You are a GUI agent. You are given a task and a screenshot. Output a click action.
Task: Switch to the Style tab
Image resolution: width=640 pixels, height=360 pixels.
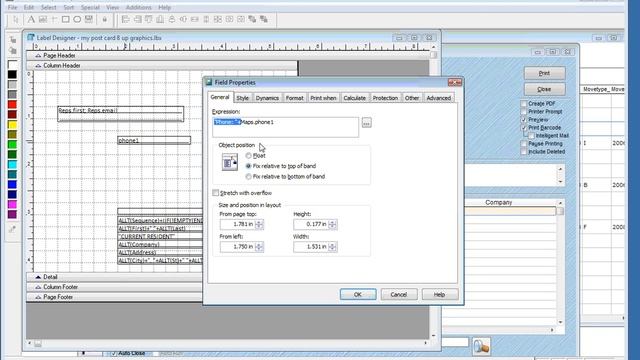click(242, 98)
